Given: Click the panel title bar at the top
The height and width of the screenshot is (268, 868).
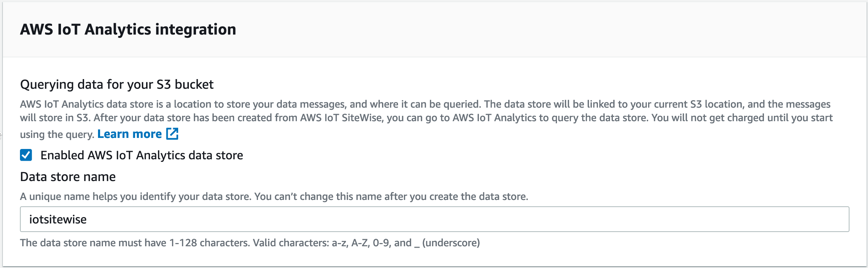Looking at the screenshot, I should (428, 29).
